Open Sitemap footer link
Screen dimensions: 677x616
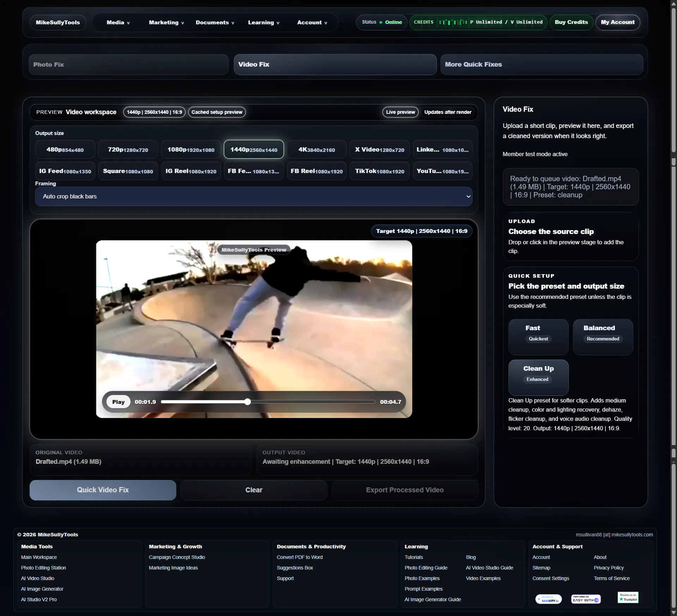point(541,568)
